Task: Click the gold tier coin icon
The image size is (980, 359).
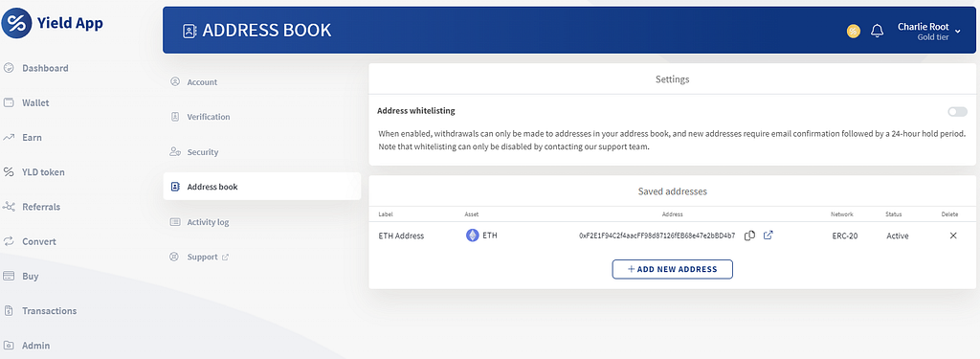Action: [x=853, y=31]
